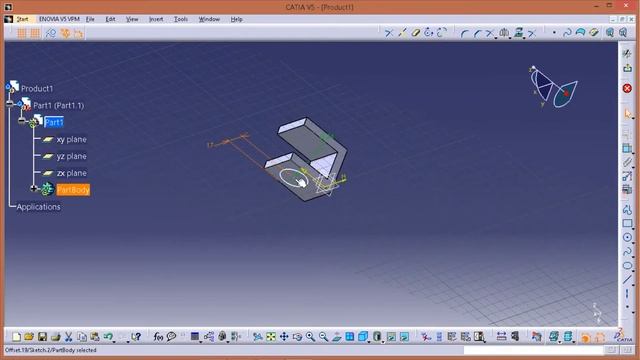The height and width of the screenshot is (360, 640).
Task: Click the Fly mode icon
Action: point(258,337)
